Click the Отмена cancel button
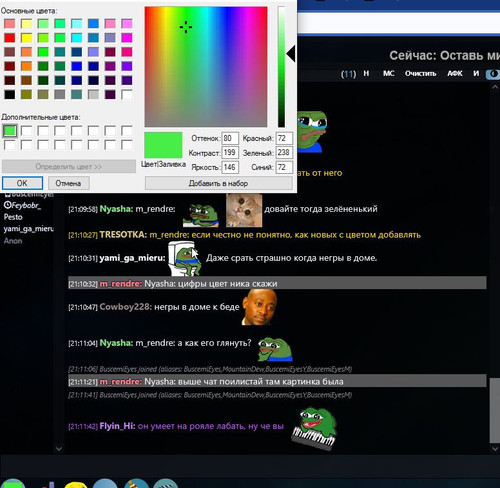 [68, 183]
